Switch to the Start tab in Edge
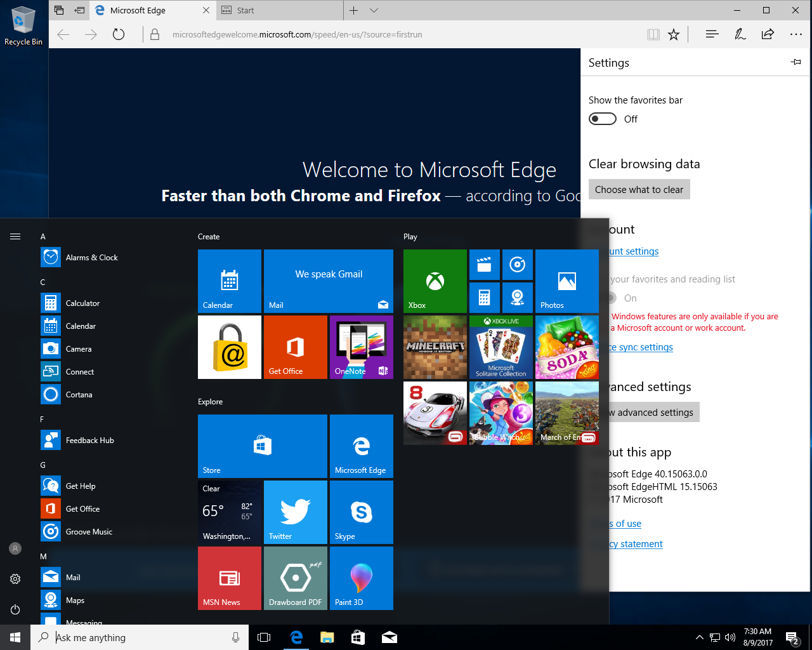 pyautogui.click(x=280, y=10)
